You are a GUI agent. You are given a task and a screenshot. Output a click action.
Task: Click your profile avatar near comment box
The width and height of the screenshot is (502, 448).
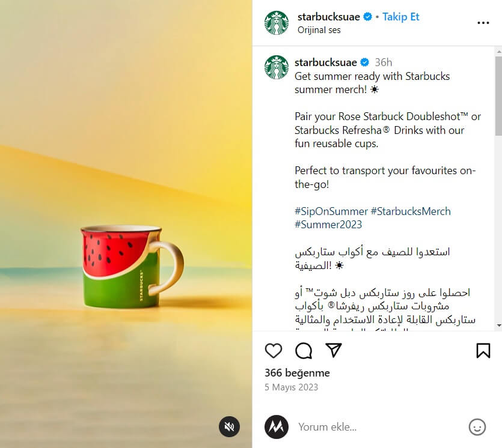(x=277, y=427)
